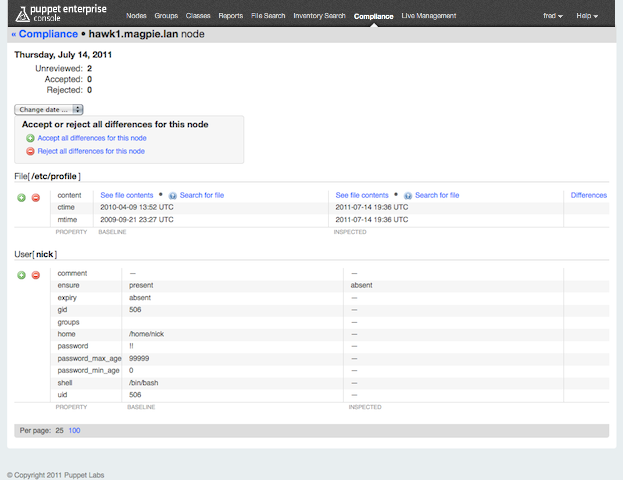Click baseline ctime 2010-04-09 13:52 UTC
623x480 pixels.
(x=137, y=207)
